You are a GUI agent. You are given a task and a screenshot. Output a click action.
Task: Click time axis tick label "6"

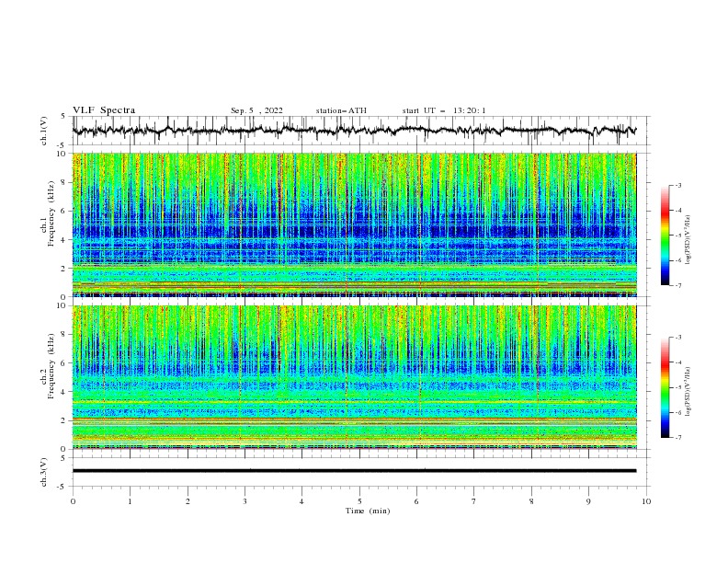[x=416, y=501]
